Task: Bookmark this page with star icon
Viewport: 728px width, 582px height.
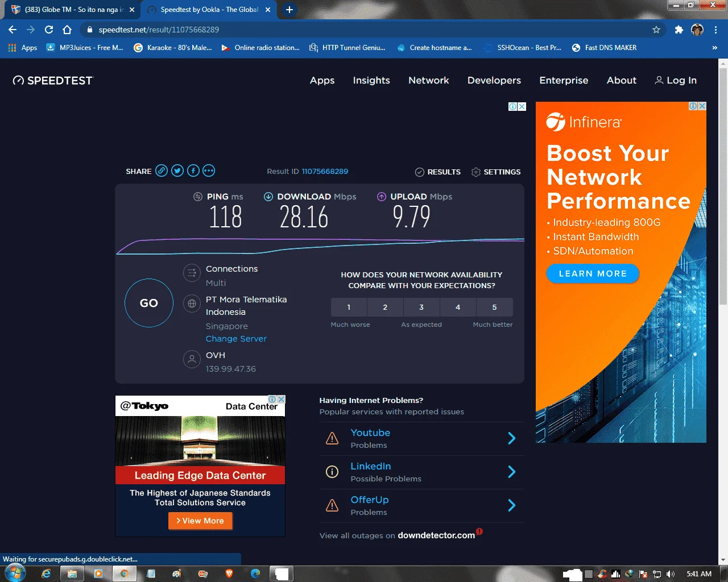Action: pyautogui.click(x=656, y=30)
